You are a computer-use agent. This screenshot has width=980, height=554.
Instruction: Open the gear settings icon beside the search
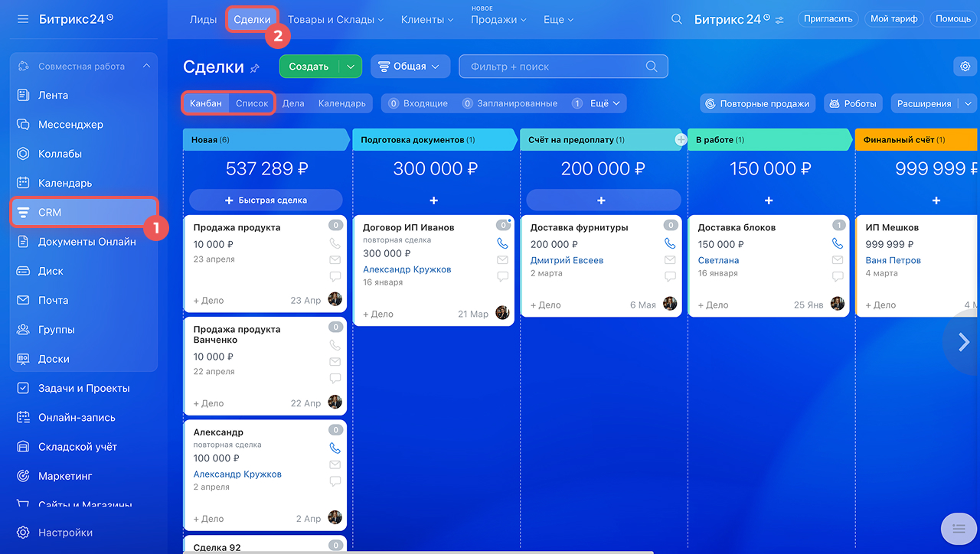point(965,67)
